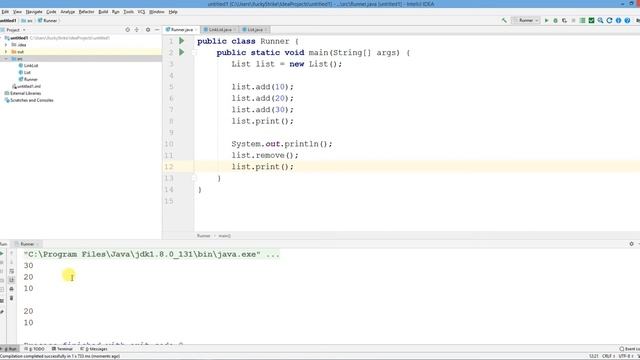Open the Runner run configuration dropdown
Viewport: 640px width, 360px height.
point(526,20)
